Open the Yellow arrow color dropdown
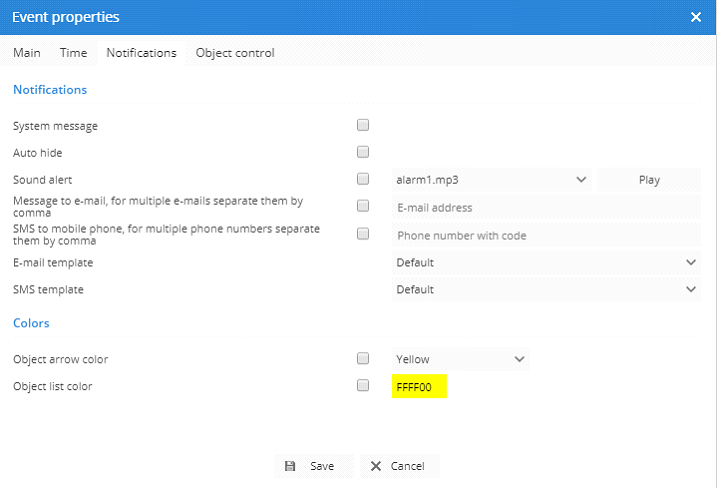717x488 pixels. [x=460, y=359]
